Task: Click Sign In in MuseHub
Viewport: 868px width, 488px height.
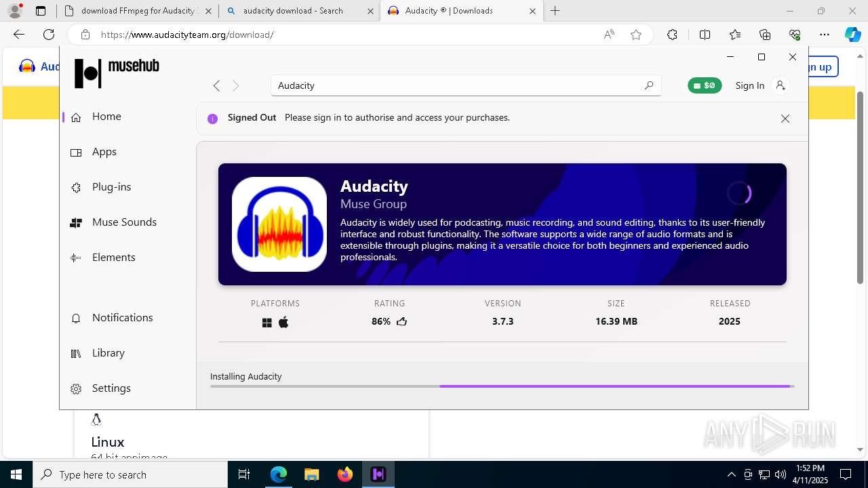Action: (x=749, y=85)
